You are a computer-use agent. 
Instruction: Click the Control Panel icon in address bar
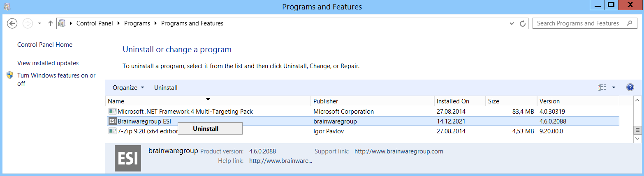pyautogui.click(x=62, y=23)
